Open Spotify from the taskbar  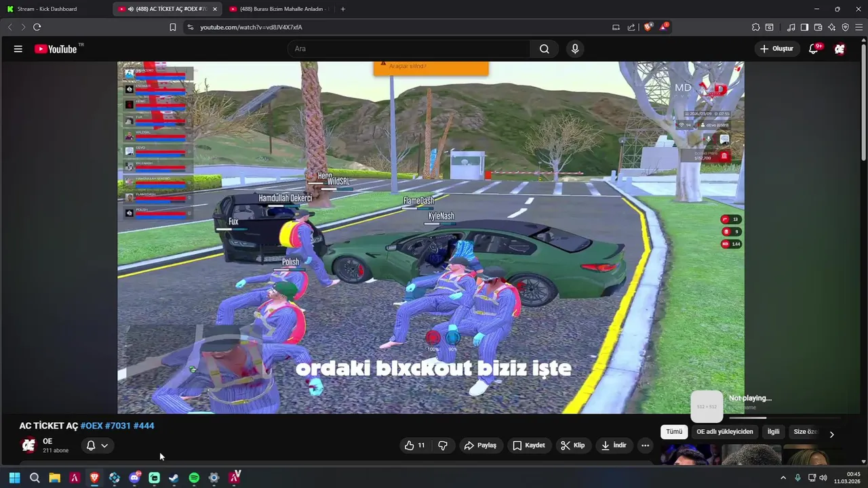(x=194, y=478)
